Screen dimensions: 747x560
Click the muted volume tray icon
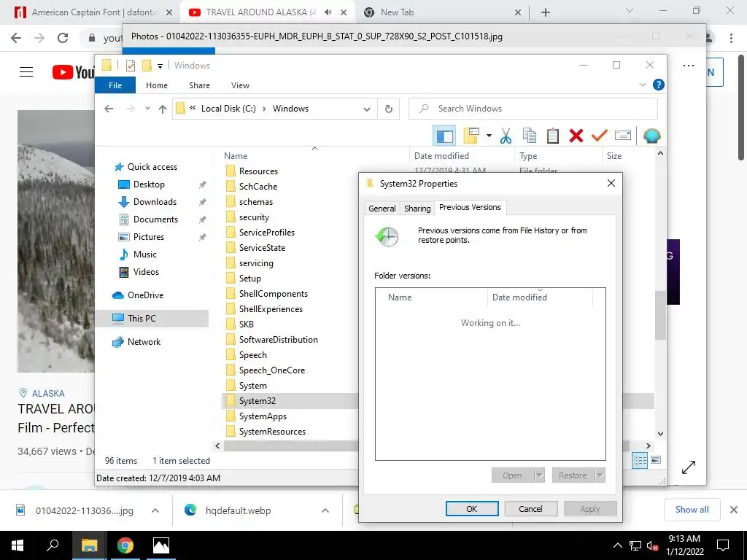652,545
